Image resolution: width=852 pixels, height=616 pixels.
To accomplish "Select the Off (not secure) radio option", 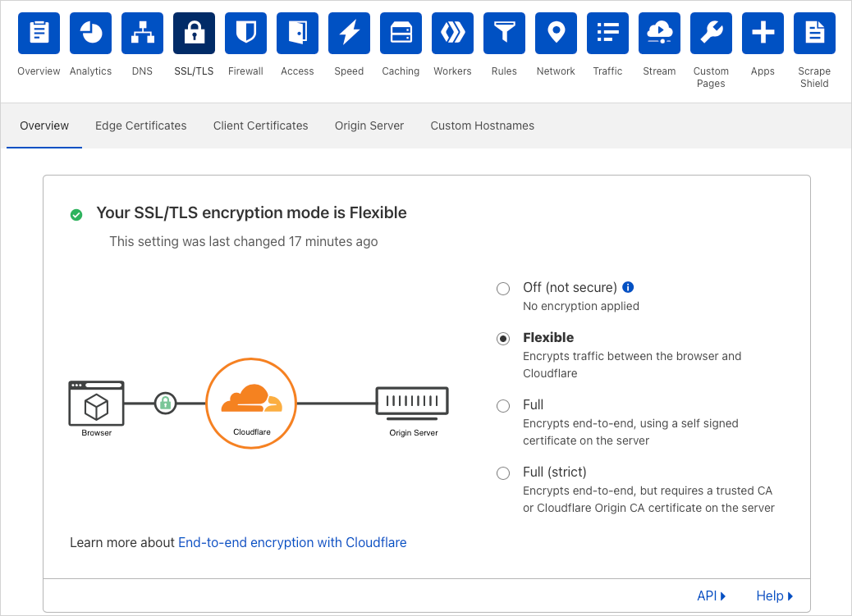I will [x=503, y=288].
